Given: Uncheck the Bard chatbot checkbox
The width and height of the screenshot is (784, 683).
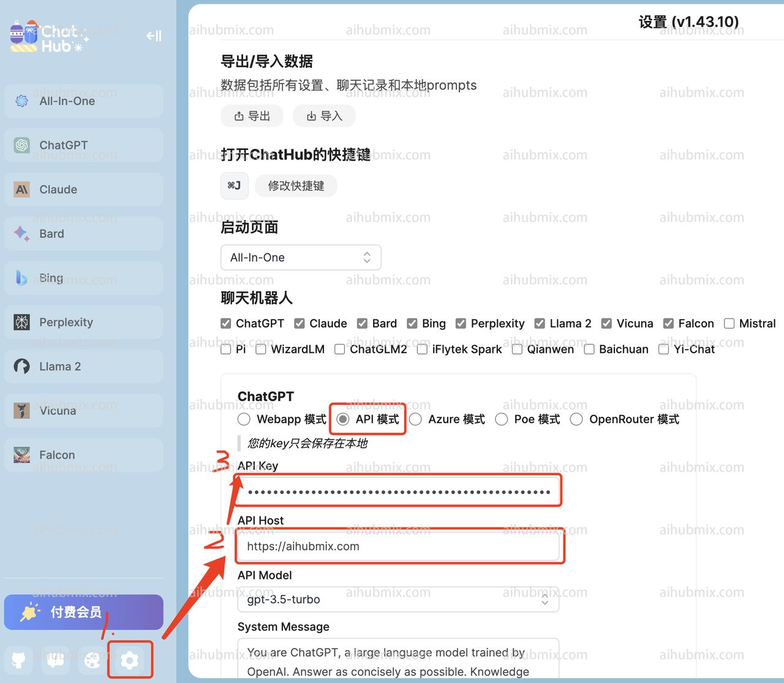Looking at the screenshot, I should tap(362, 323).
